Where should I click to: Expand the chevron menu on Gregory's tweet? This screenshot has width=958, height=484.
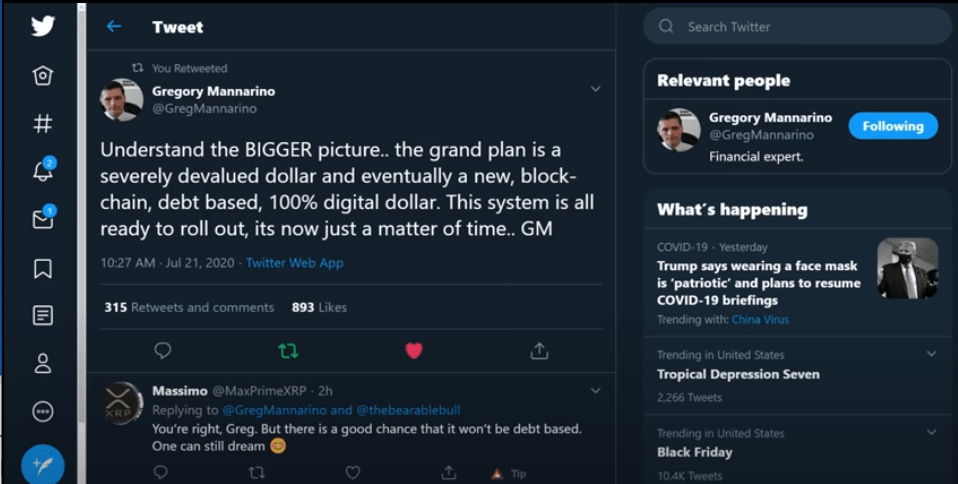[x=595, y=90]
